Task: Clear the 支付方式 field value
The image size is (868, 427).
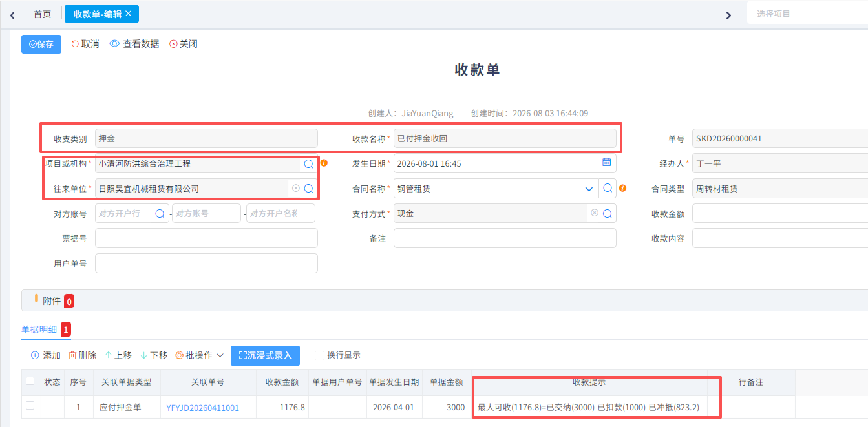Action: (593, 213)
